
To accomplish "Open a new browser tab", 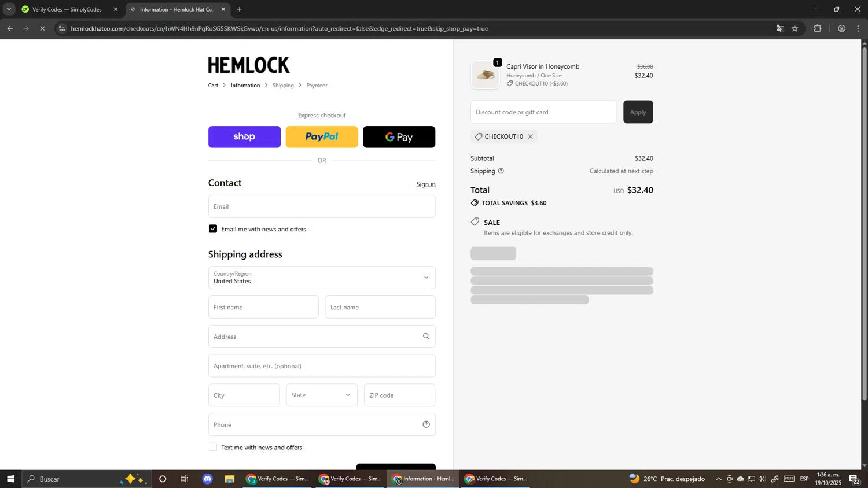I will [240, 9].
